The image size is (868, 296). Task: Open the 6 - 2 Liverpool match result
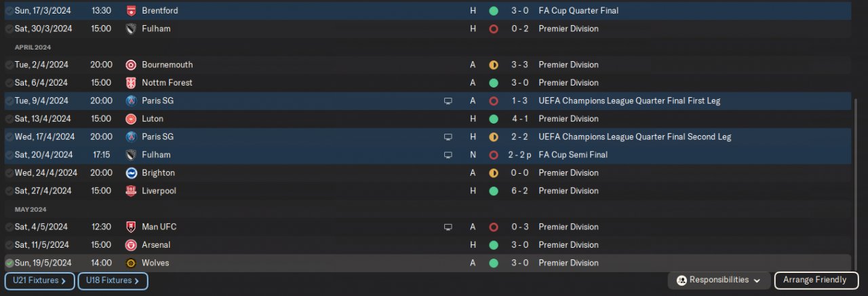click(x=518, y=191)
